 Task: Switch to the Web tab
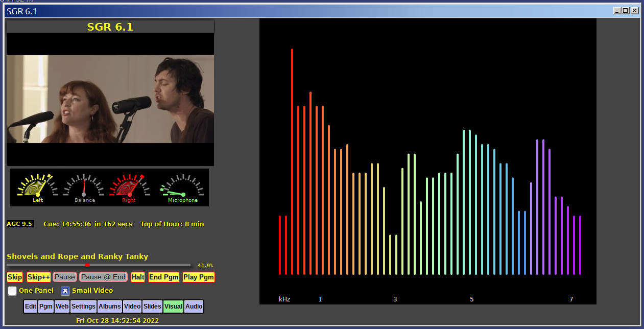(62, 307)
